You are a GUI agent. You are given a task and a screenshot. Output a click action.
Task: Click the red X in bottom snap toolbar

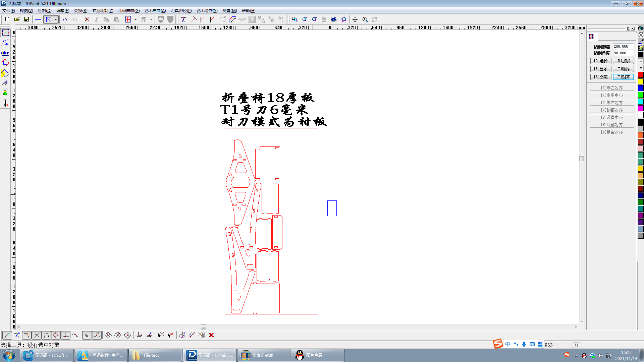coord(211,335)
